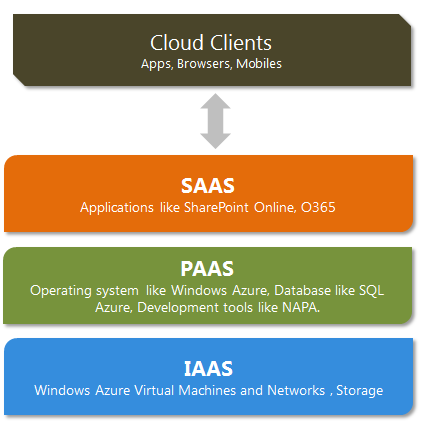Screen dimensions: 423x424
Task: Click the "PAAS" heading in green box
Action: click(207, 269)
